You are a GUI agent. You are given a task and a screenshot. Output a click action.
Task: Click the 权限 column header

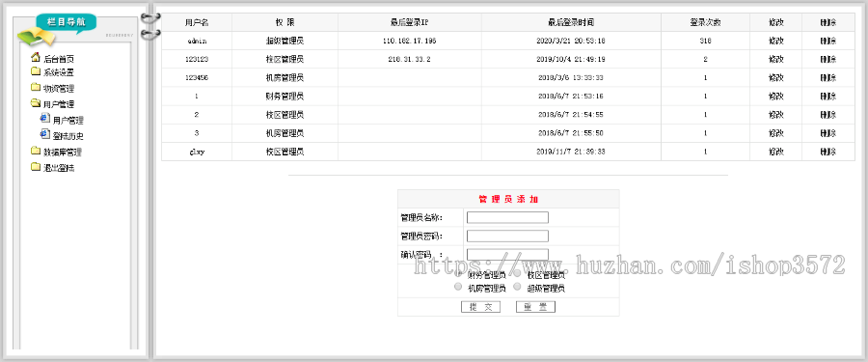[285, 23]
